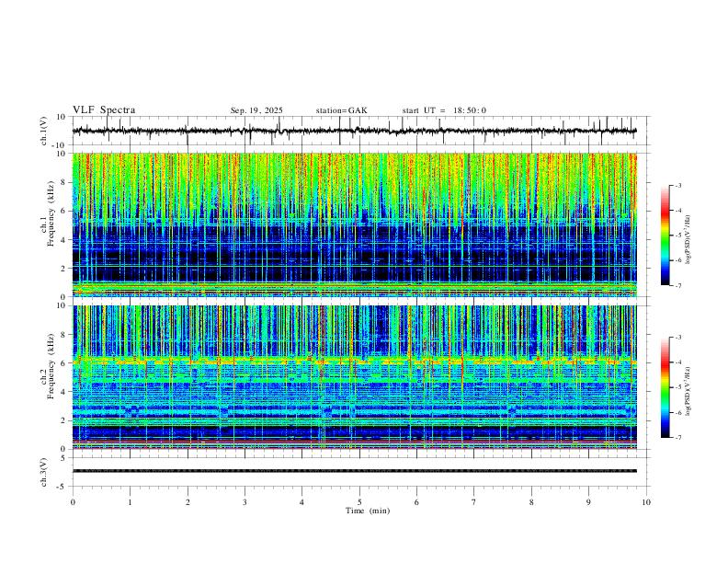Click the "8" kHz tick on ch.1 frequency axis
The width and height of the screenshot is (728, 563).
pyautogui.click(x=64, y=182)
